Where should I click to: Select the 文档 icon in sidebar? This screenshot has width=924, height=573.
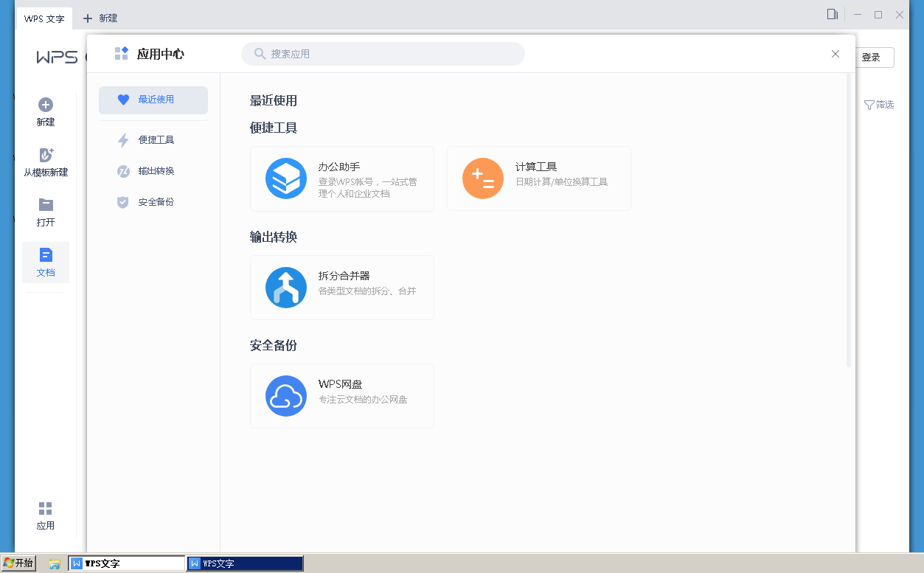[x=46, y=254]
